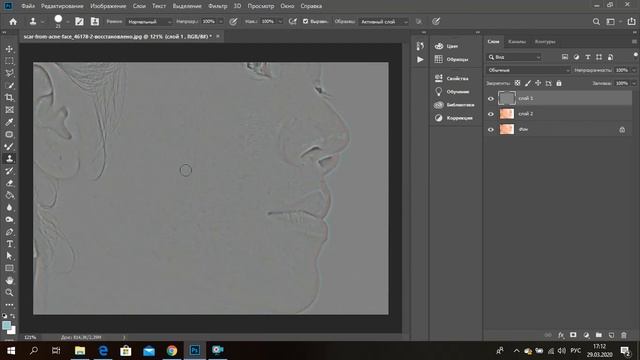640x360 pixels.
Task: Open the 'Библиотеки' panel
Action: click(460, 105)
